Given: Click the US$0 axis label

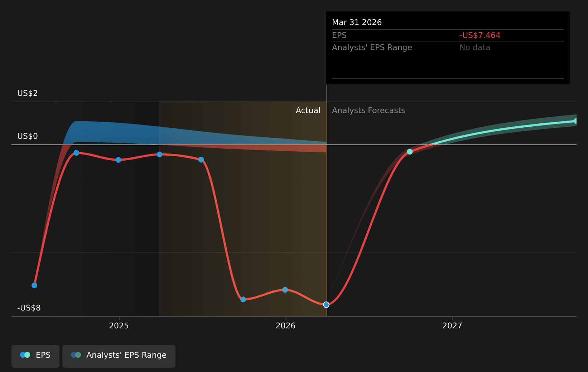Looking at the screenshot, I should pyautogui.click(x=28, y=136).
